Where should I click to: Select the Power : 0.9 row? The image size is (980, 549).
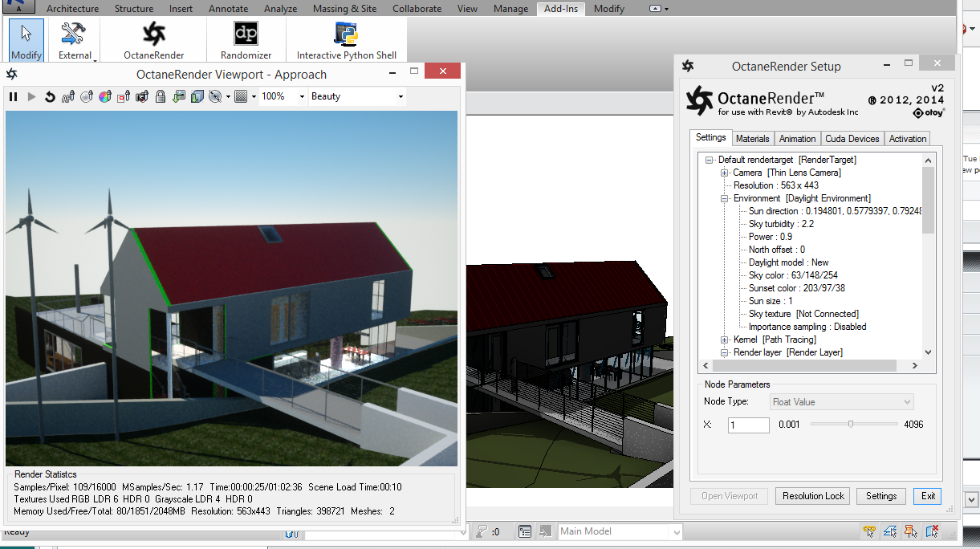tap(771, 237)
